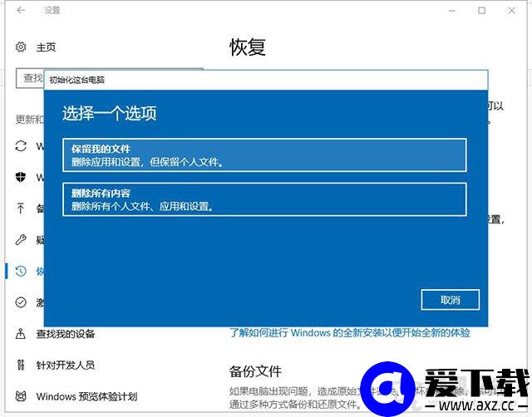Screen dimensions: 532x417
Task: Click the 恢复 page heading
Action: point(248,47)
